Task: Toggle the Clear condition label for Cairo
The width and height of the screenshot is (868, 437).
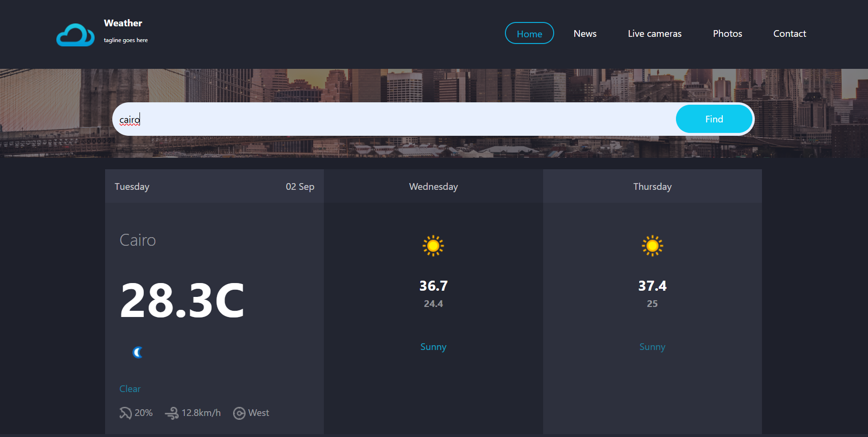Action: tap(130, 389)
